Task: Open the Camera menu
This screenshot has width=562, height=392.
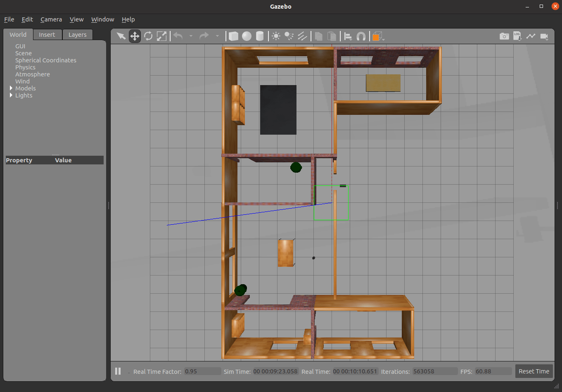Action: [x=51, y=19]
